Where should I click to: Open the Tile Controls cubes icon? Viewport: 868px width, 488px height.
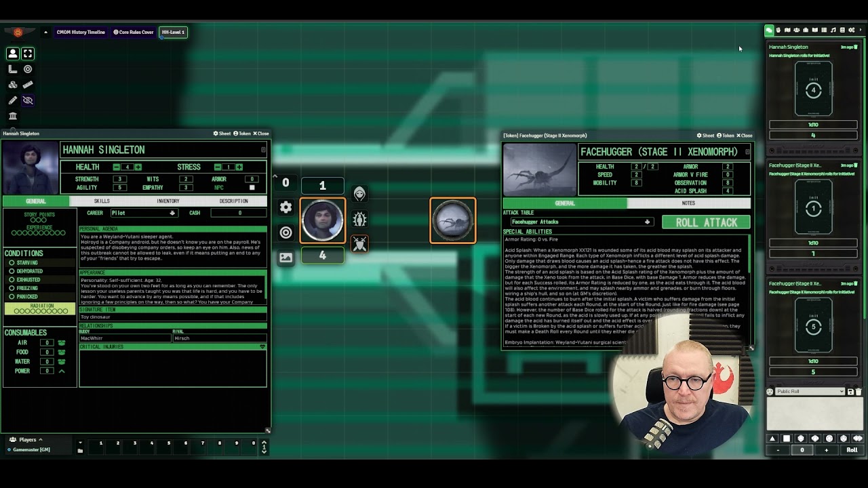pos(13,85)
